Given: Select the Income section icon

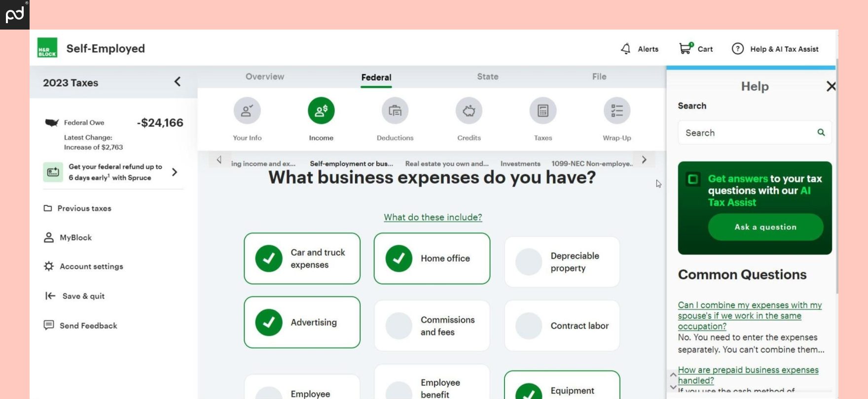Looking at the screenshot, I should [321, 110].
